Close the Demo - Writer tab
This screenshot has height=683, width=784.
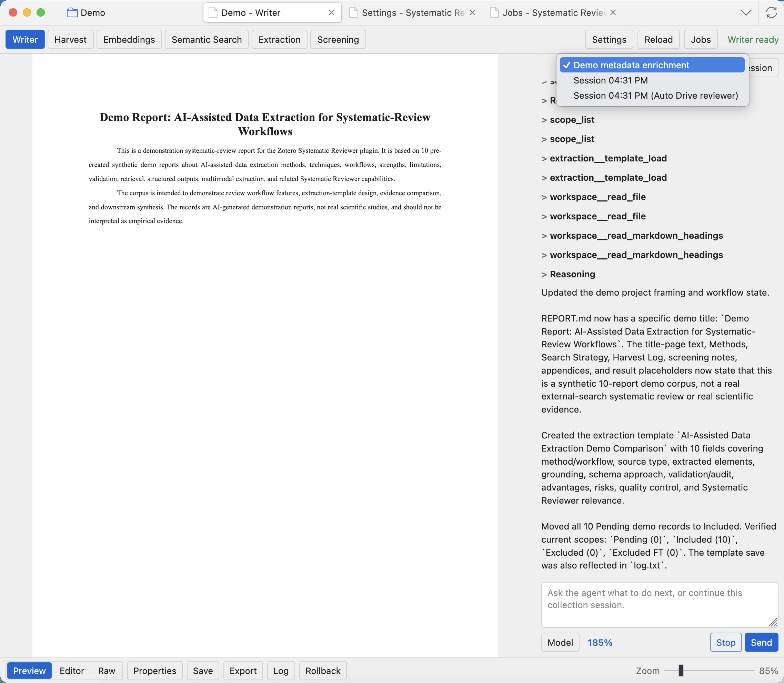click(331, 12)
